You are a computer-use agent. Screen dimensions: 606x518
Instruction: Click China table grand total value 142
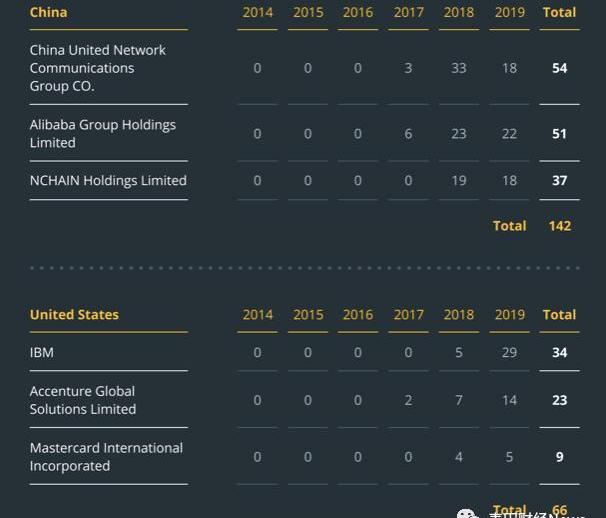click(559, 226)
